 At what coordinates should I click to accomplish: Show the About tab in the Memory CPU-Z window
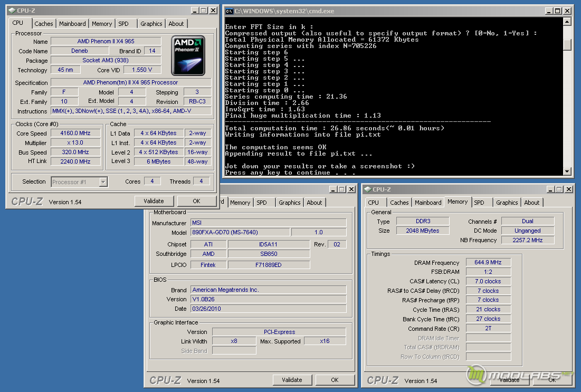tap(532, 203)
